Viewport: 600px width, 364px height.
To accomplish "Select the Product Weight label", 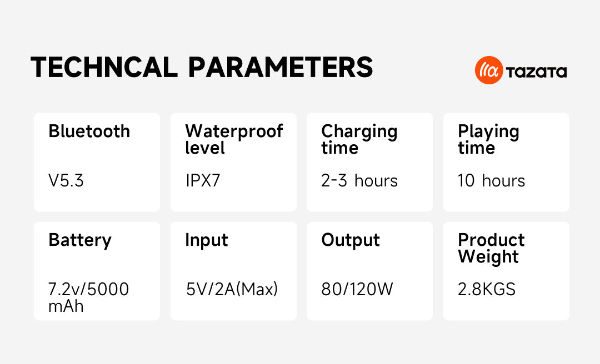I will point(491,248).
